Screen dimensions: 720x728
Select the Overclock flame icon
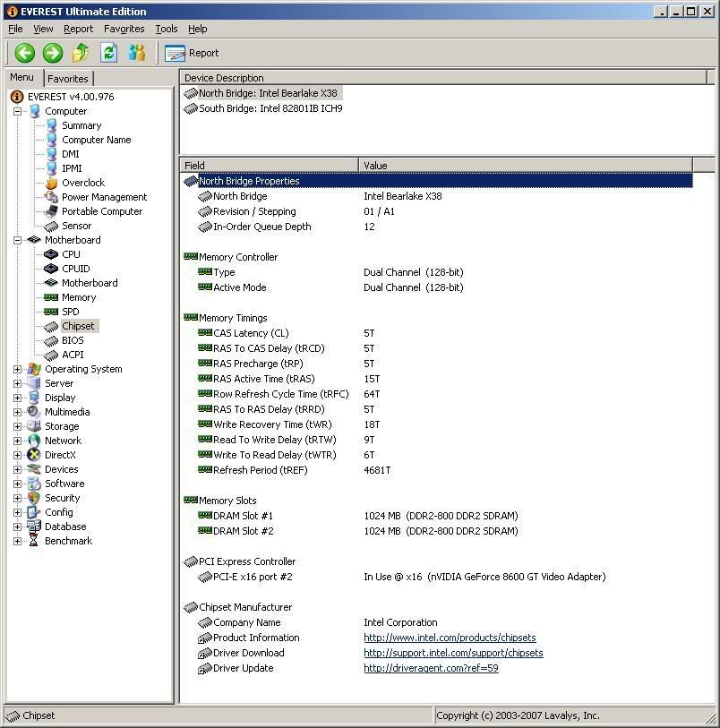coord(52,183)
